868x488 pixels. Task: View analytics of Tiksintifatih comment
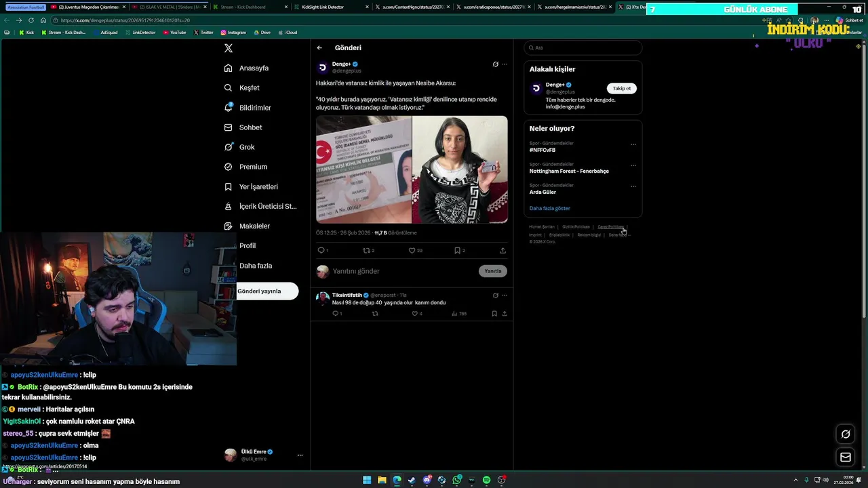coord(459,314)
